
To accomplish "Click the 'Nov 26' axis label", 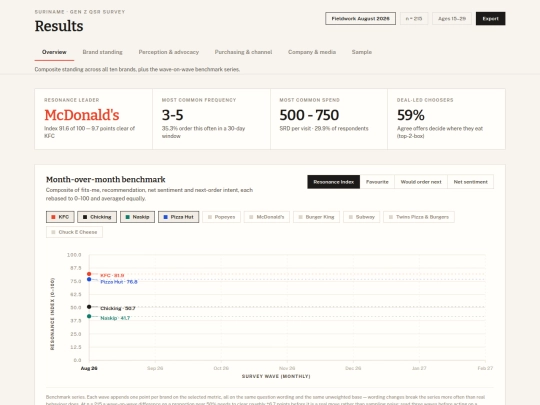I will pos(287,368).
